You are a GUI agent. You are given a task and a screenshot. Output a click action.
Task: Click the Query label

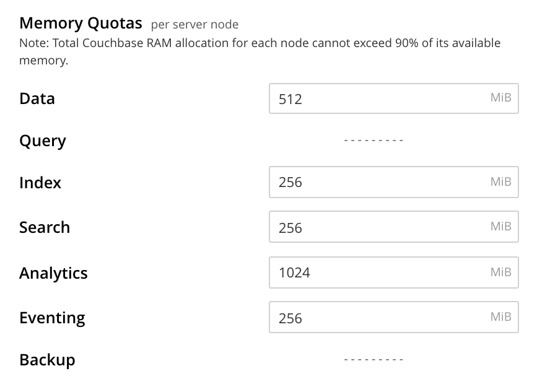pos(42,141)
